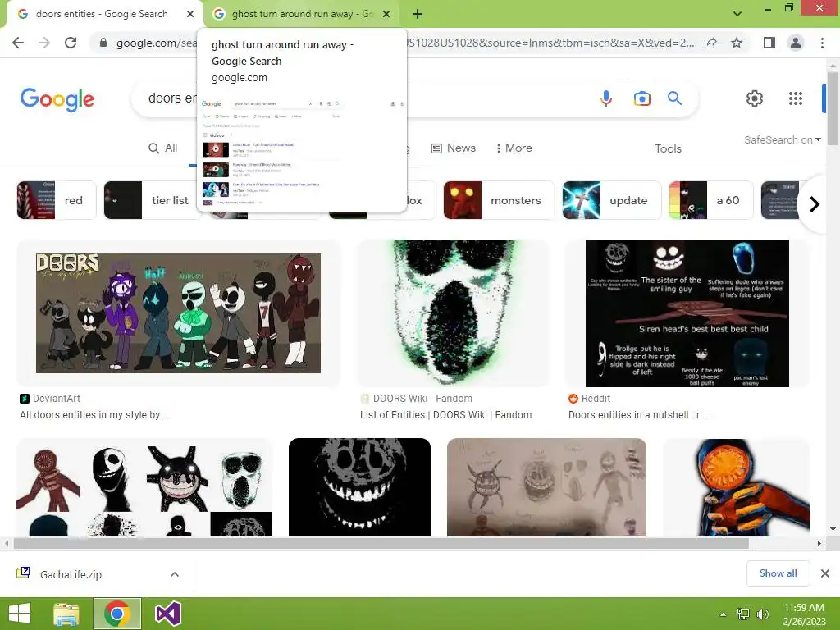Switch to the doors entities tab
Screen dimensions: 840x630
102,14
